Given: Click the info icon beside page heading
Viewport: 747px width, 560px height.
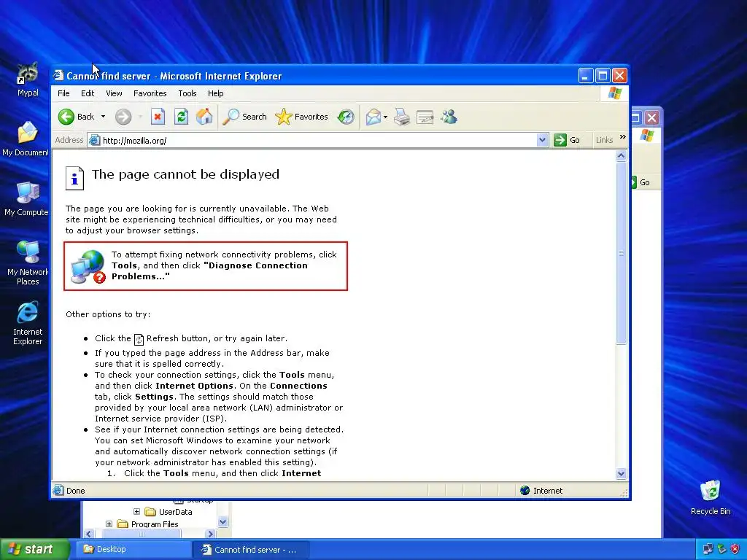Looking at the screenshot, I should click(74, 178).
